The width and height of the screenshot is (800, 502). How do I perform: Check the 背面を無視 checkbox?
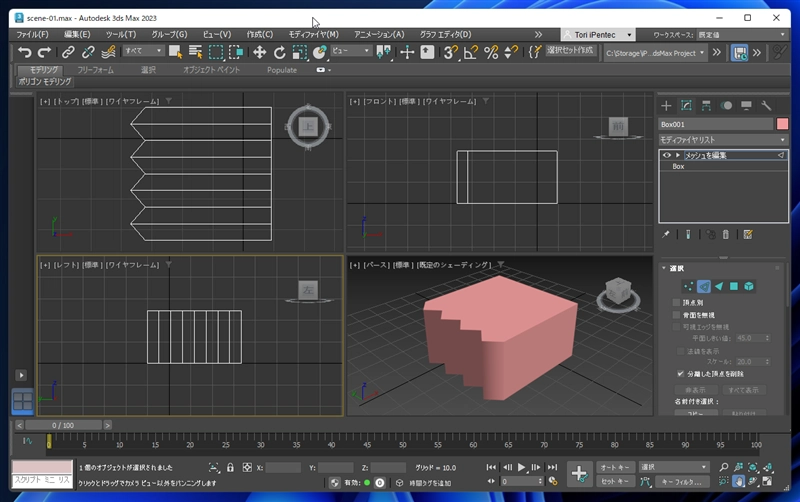pos(677,315)
